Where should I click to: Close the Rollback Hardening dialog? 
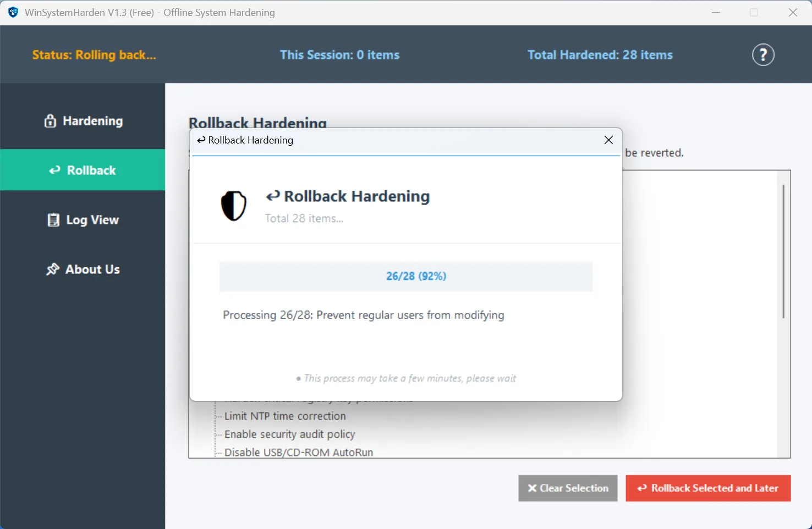(608, 140)
